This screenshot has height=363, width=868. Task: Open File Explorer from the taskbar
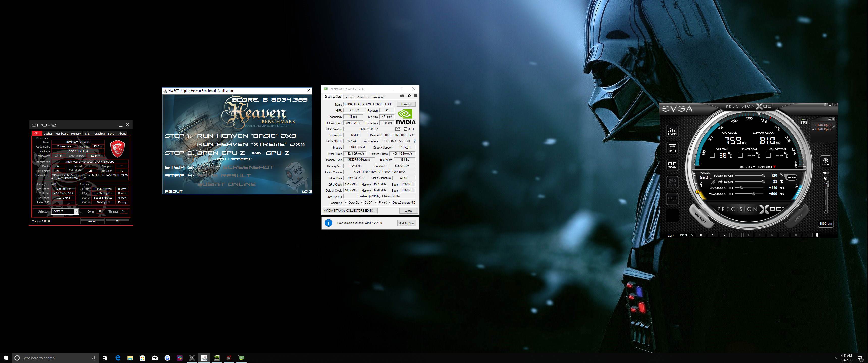pyautogui.click(x=130, y=358)
